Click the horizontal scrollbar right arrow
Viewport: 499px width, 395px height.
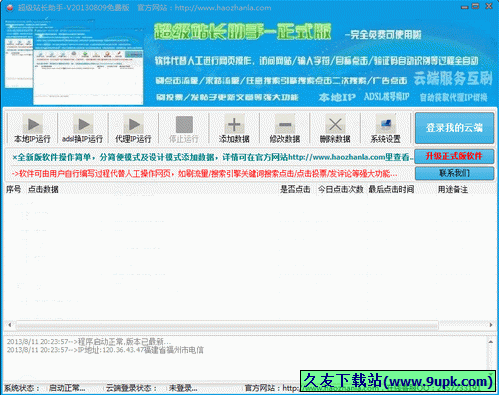[x=491, y=325]
